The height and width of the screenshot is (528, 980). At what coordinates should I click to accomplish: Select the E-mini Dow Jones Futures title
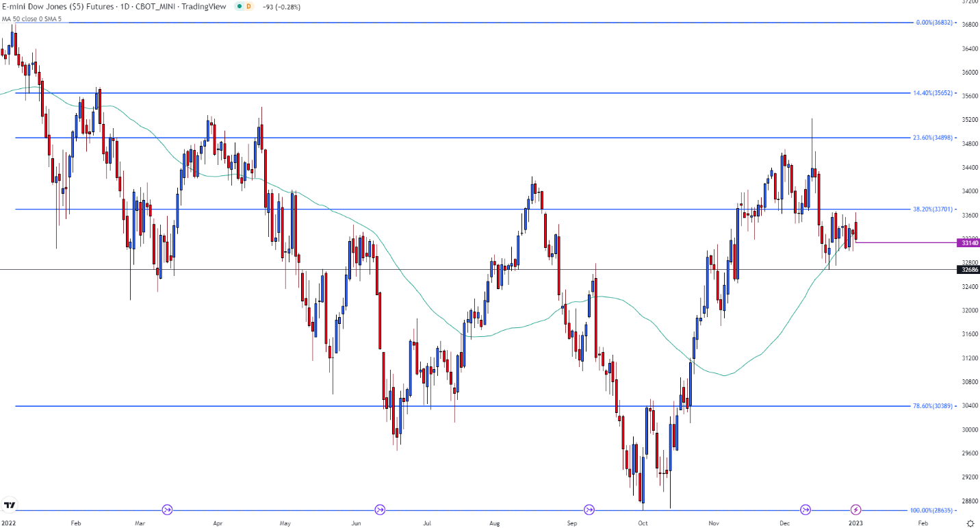coord(114,6)
